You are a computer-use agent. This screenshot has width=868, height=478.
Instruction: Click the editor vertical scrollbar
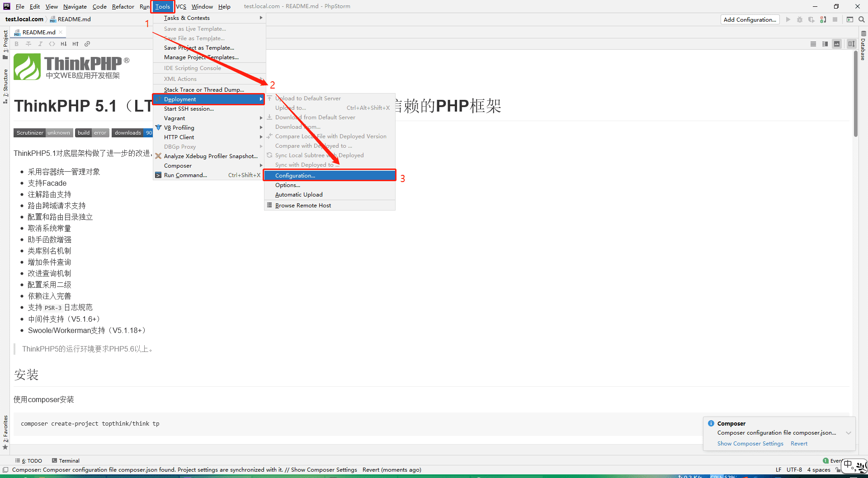pyautogui.click(x=855, y=94)
